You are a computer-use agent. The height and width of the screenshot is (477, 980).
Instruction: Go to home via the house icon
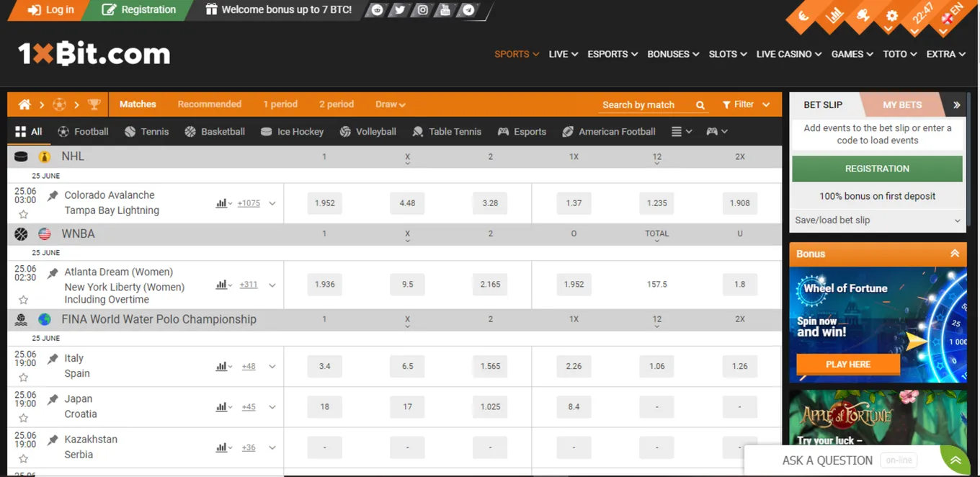pos(24,104)
